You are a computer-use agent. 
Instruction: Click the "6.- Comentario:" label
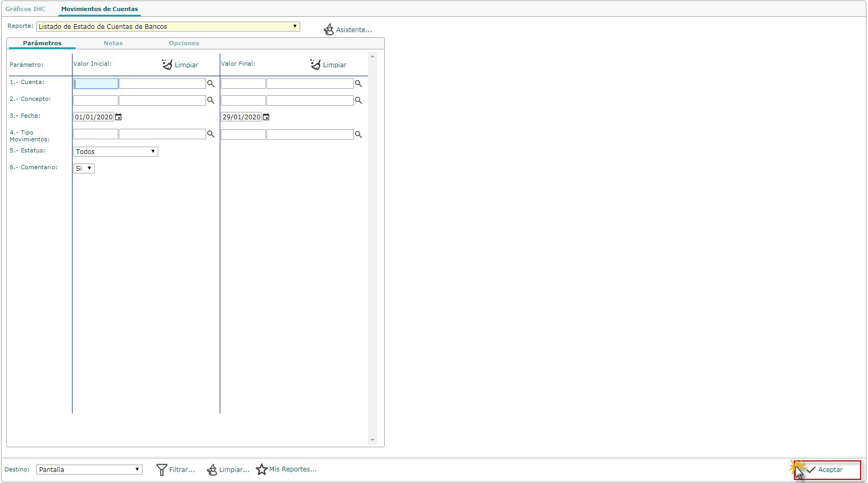34,167
